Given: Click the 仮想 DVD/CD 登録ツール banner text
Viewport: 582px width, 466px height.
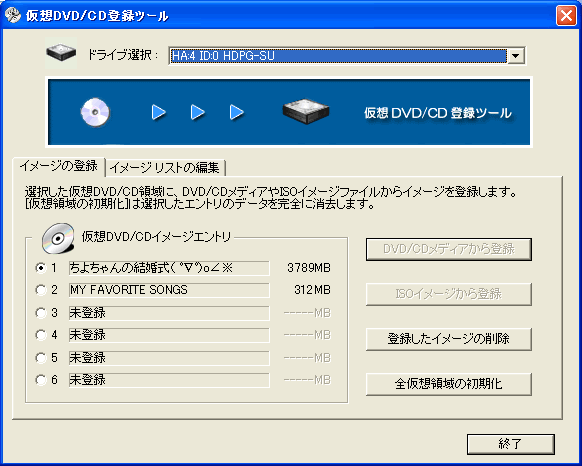Looking at the screenshot, I should 438,113.
